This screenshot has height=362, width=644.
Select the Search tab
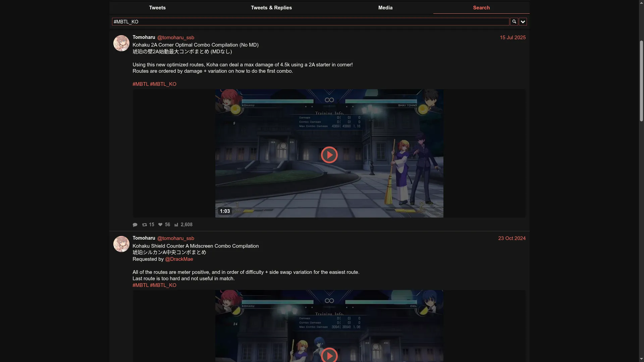[481, 8]
